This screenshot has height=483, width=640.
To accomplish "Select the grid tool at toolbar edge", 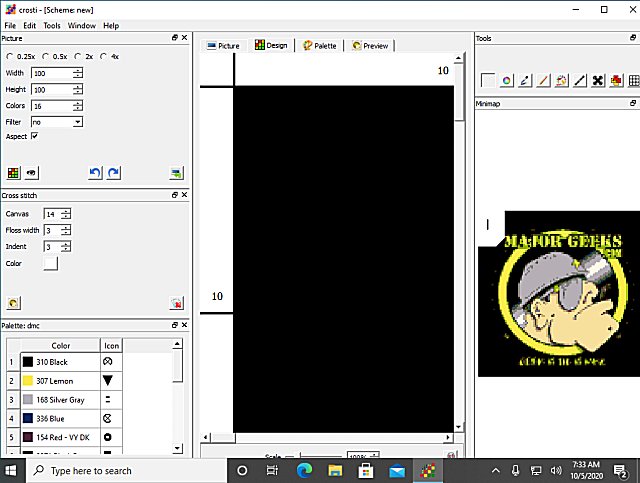I will coord(634,80).
